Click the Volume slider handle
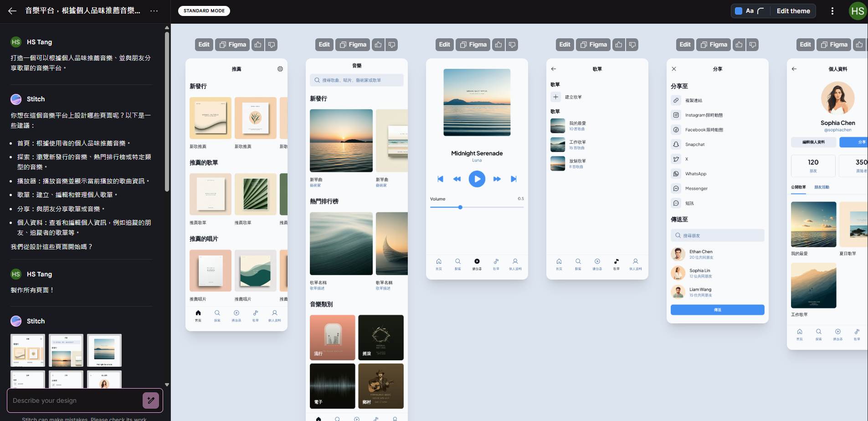The height and width of the screenshot is (421, 868). 460,208
